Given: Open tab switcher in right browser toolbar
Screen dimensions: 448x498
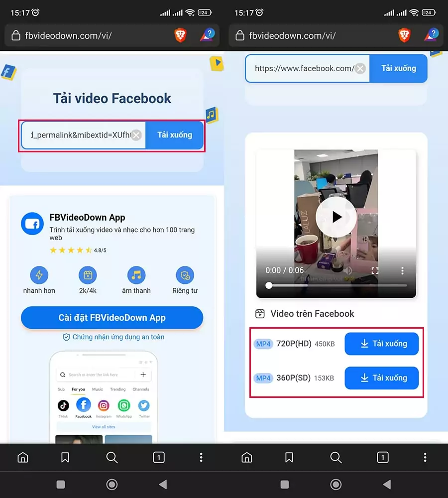Looking at the screenshot, I should [383, 457].
